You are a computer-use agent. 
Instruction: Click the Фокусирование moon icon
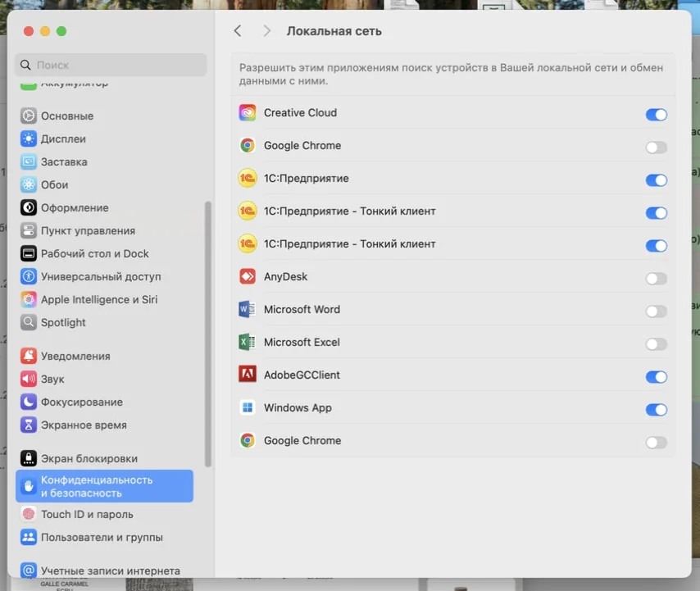click(x=29, y=402)
